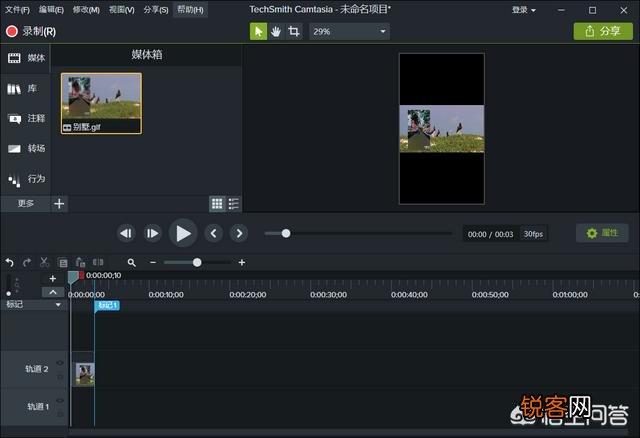Select the 轨道 1 track header
The width and height of the screenshot is (640, 438).
tap(34, 407)
